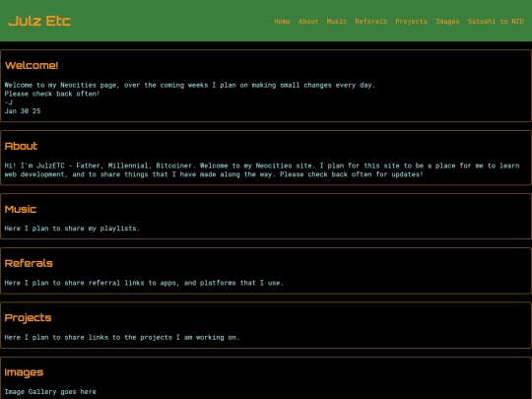Click the Julz Etc site logo
This screenshot has height=399, width=532.
click(39, 21)
